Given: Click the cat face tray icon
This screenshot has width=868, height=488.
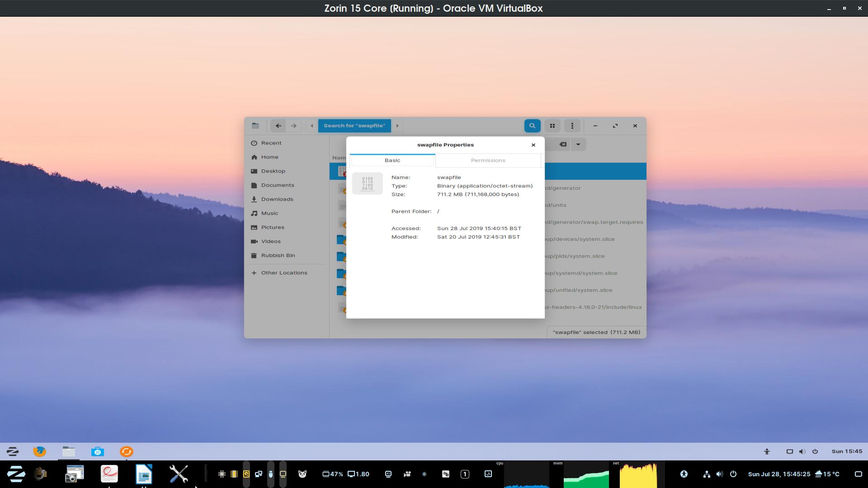Looking at the screenshot, I should pyautogui.click(x=302, y=474).
